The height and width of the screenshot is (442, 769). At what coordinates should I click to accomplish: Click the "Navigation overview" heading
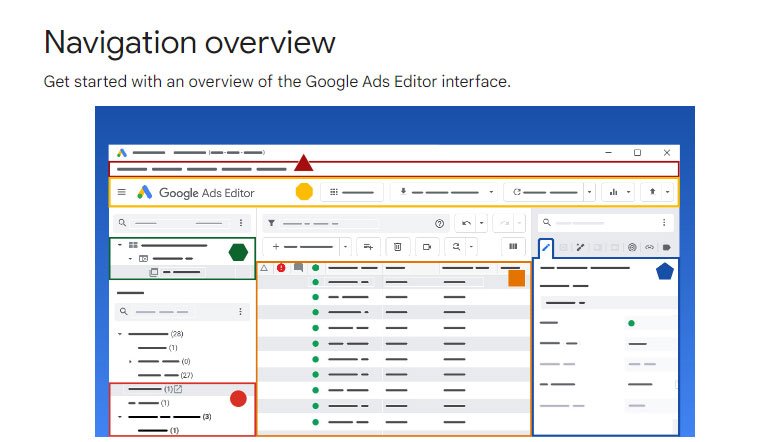(x=190, y=42)
